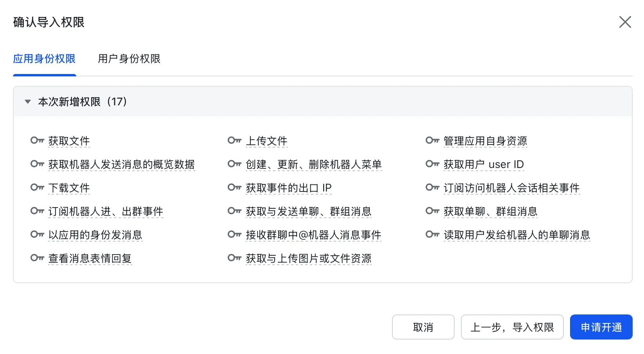This screenshot has height=354, width=644.
Task: Click the 获取与上传图片或文件资源 permission label
Action: point(308,258)
